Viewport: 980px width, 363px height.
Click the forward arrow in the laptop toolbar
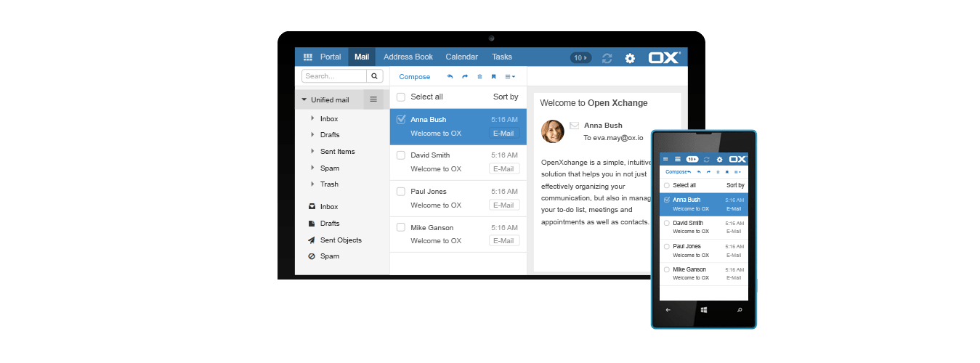tap(465, 76)
